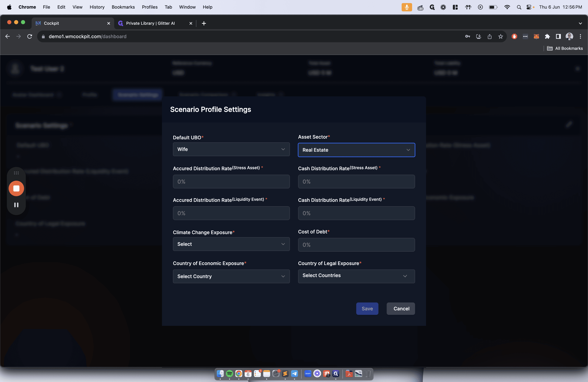This screenshot has width=588, height=382.
Task: Save the scenario profile settings
Action: click(367, 309)
